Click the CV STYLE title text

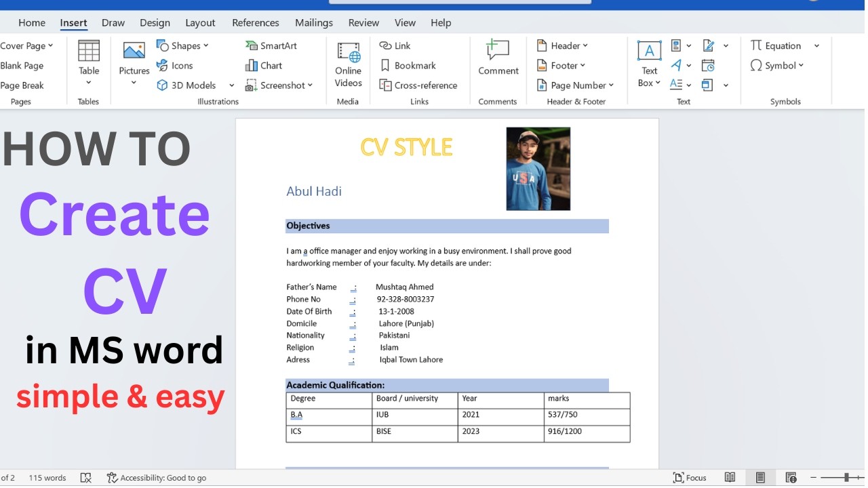pos(406,147)
